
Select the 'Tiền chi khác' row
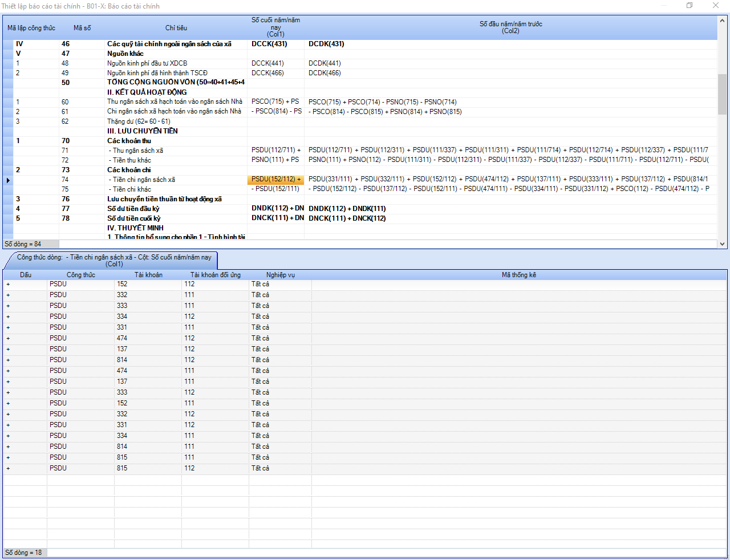coord(132,189)
